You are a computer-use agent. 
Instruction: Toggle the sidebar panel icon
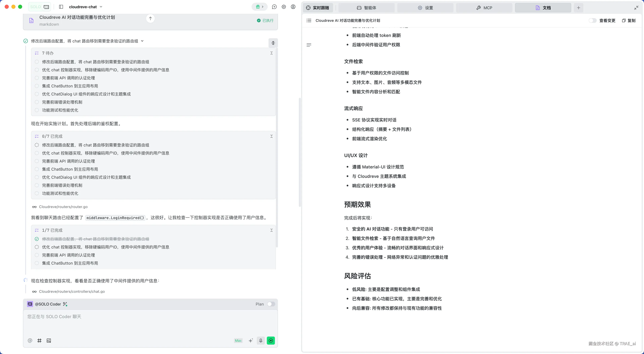61,7
